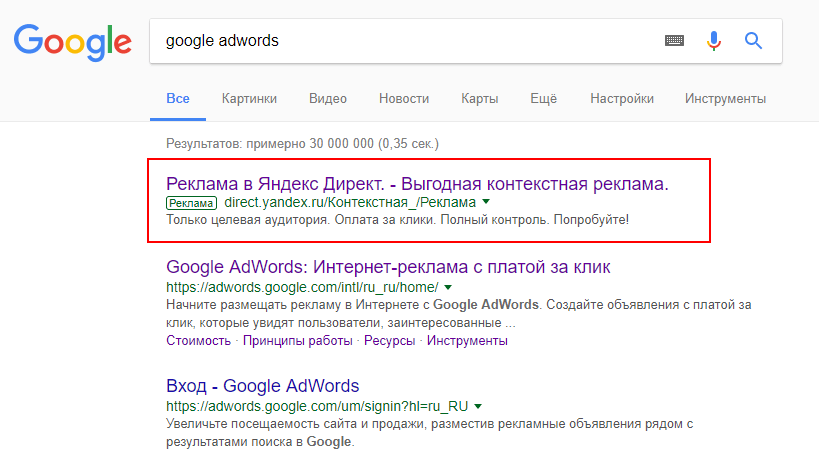Switch to the Картинки tab
This screenshot has width=819, height=476.
click(x=249, y=99)
